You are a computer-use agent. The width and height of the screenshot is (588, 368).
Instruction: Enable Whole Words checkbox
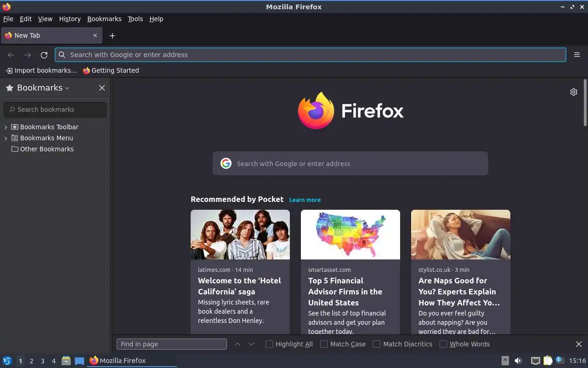click(443, 344)
